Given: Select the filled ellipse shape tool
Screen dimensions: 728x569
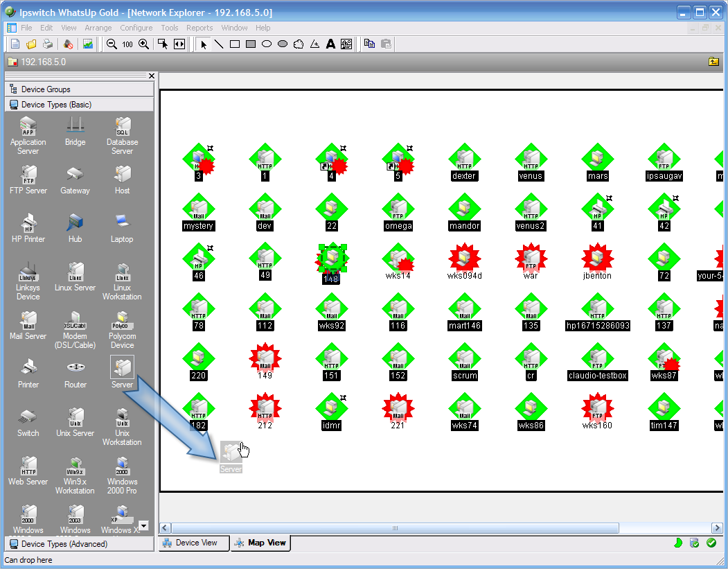Looking at the screenshot, I should pos(283,44).
